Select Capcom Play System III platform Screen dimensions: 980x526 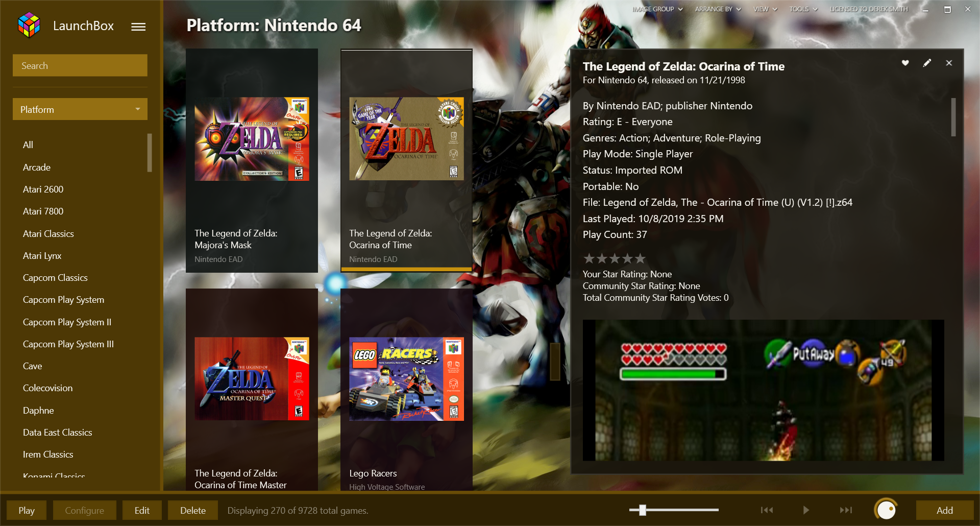(68, 344)
